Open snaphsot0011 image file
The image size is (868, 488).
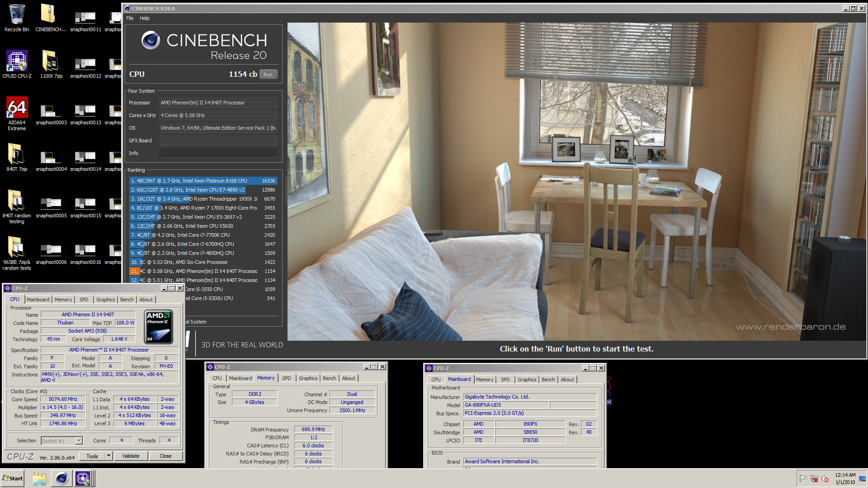click(x=85, y=20)
